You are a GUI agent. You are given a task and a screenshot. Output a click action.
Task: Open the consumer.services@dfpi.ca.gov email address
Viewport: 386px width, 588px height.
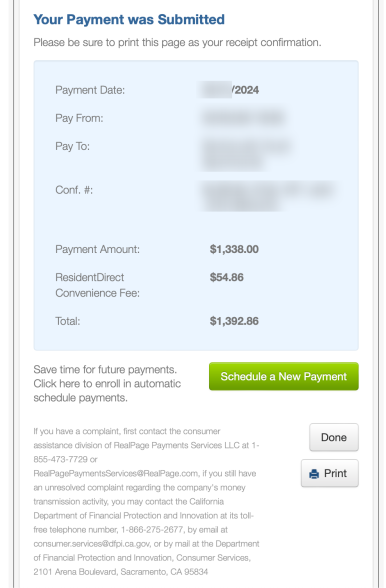92,543
